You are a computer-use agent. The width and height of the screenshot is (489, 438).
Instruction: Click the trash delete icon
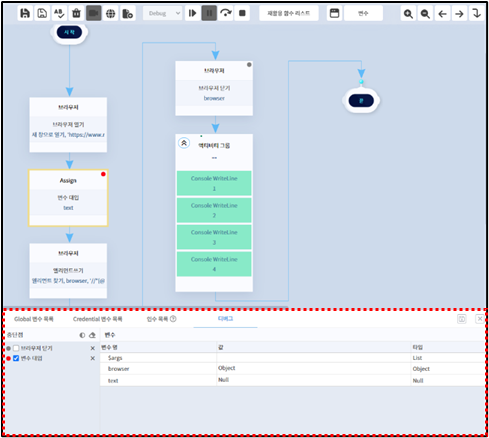[x=76, y=13]
